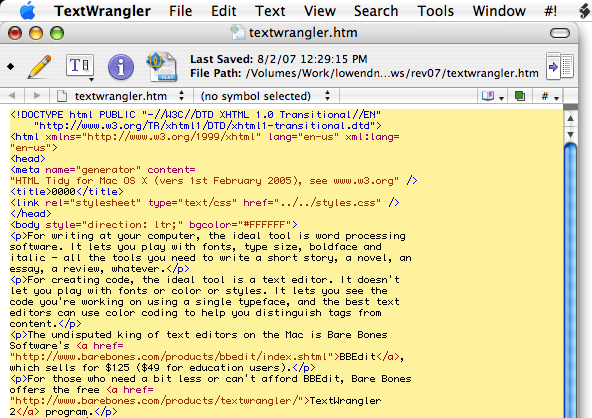Click the line starting 'offers the free'

click(x=82, y=390)
